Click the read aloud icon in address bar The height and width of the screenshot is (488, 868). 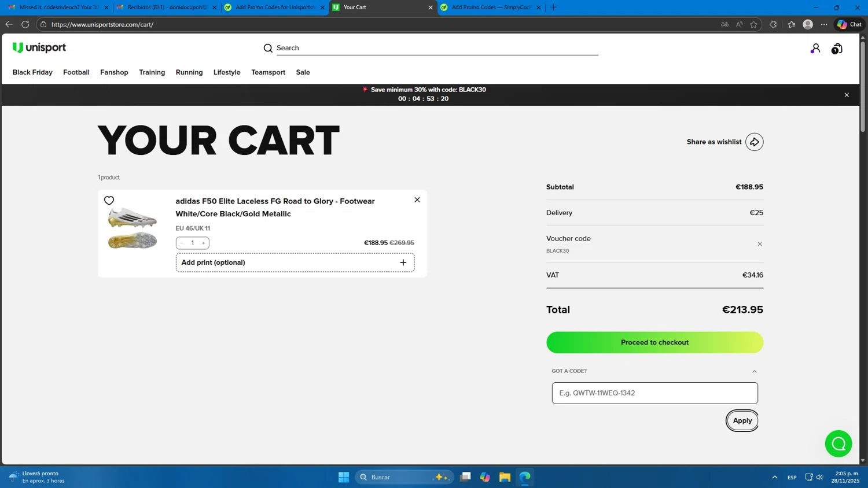pyautogui.click(x=739, y=24)
